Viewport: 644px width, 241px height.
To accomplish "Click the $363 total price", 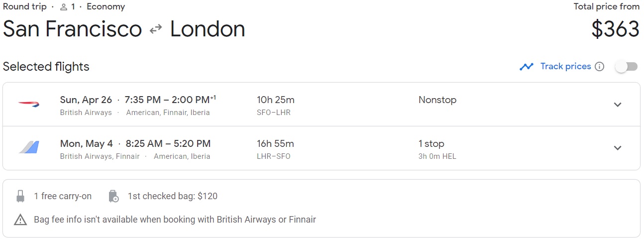I will pos(615,29).
